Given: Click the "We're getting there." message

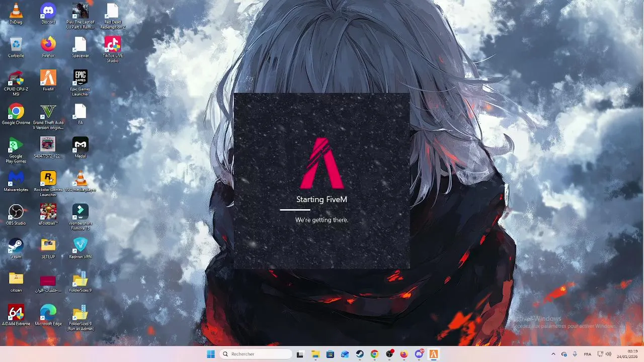Looking at the screenshot, I should click(x=321, y=220).
